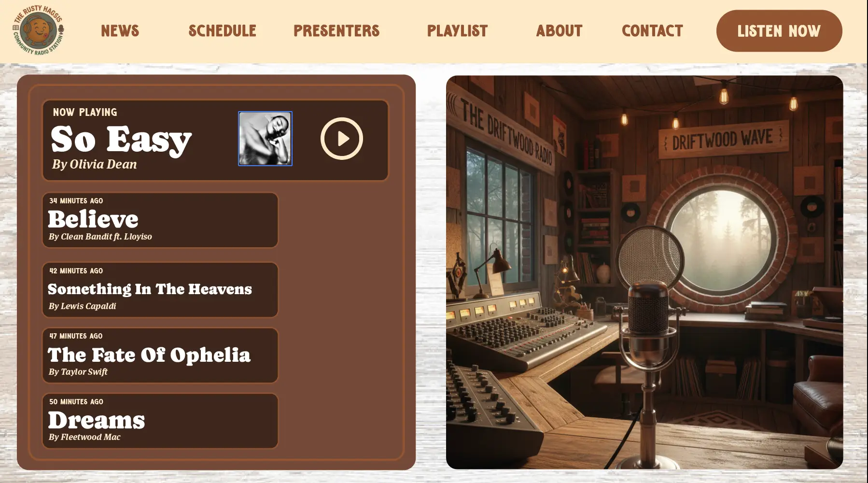Screen dimensions: 868x483
Task: Open the Believe track card
Action: point(160,220)
